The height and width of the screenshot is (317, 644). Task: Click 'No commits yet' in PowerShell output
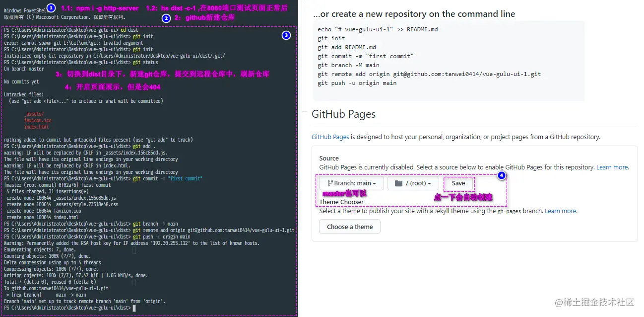pos(21,82)
